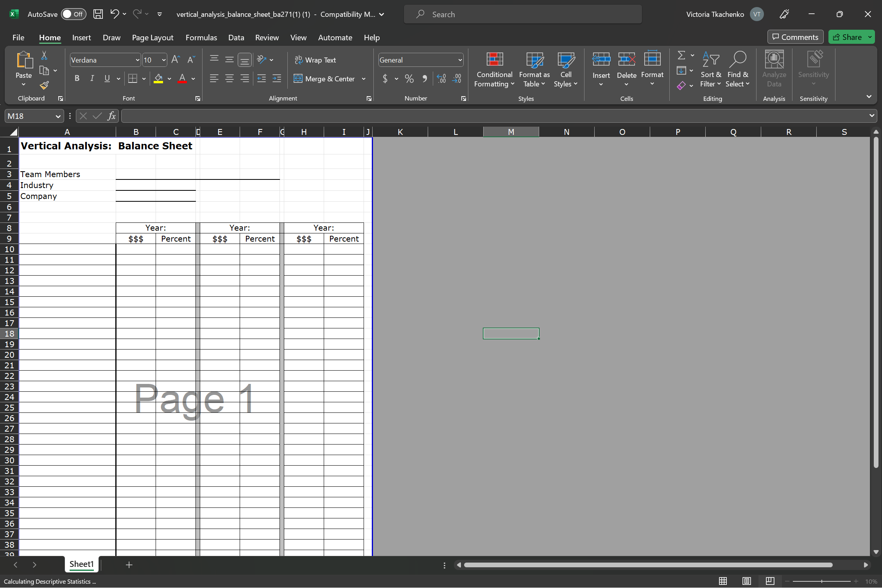Toggle the AutoSave switch

tap(73, 14)
